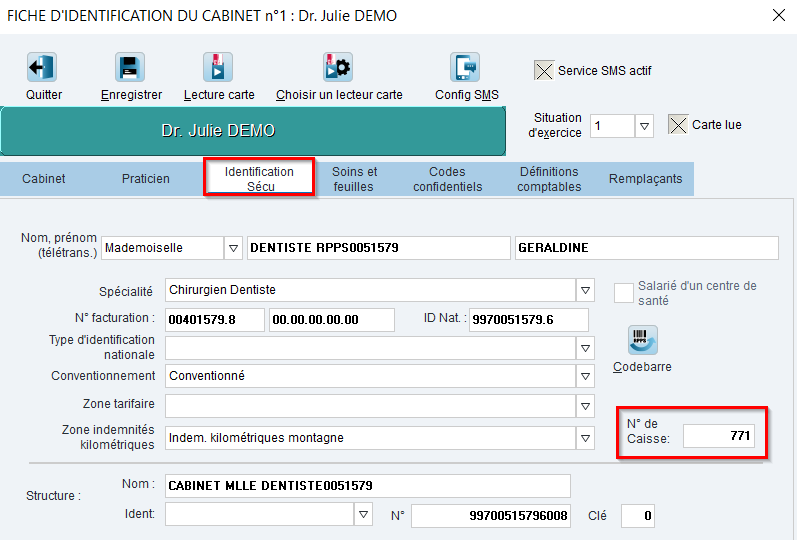This screenshot has width=797, height=540.
Task: Toggle the Carte lue checkbox
Action: click(x=678, y=125)
